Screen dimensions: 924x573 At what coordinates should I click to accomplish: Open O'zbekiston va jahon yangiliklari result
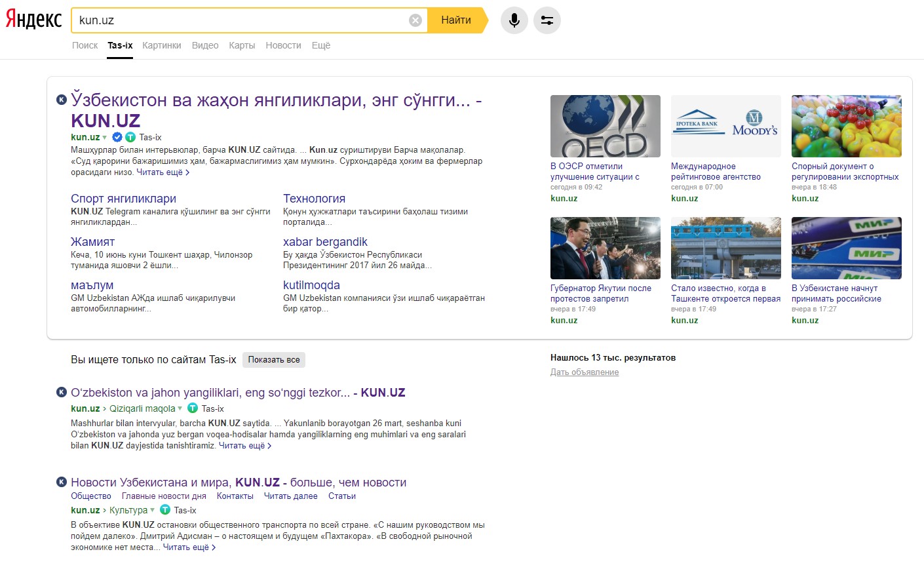tap(238, 393)
